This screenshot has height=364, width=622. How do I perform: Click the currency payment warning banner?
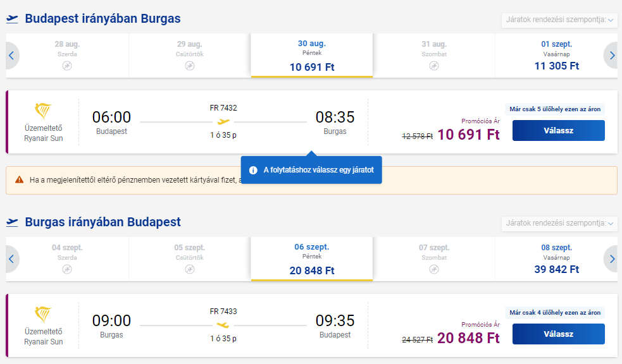(312, 180)
